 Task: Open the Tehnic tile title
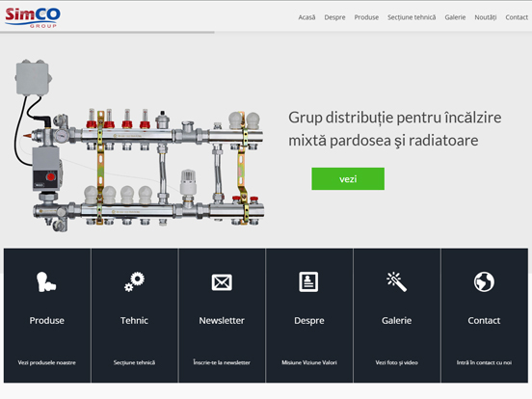(134, 321)
